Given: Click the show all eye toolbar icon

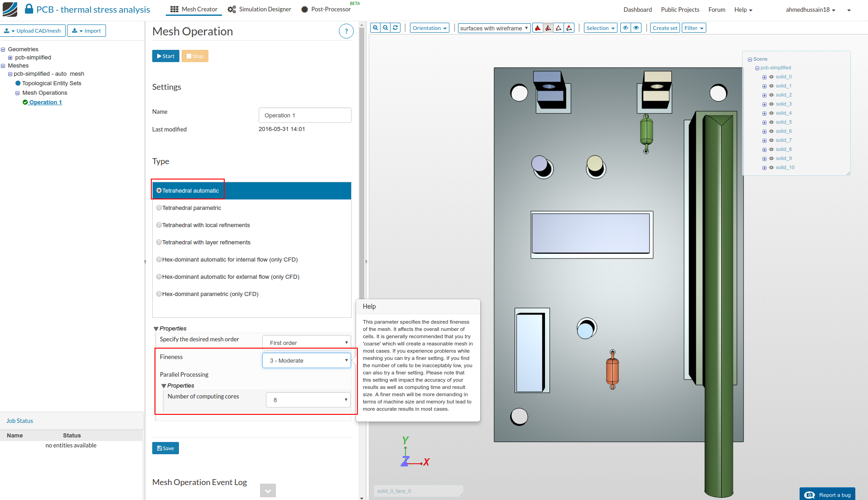Looking at the screenshot, I should tap(636, 28).
